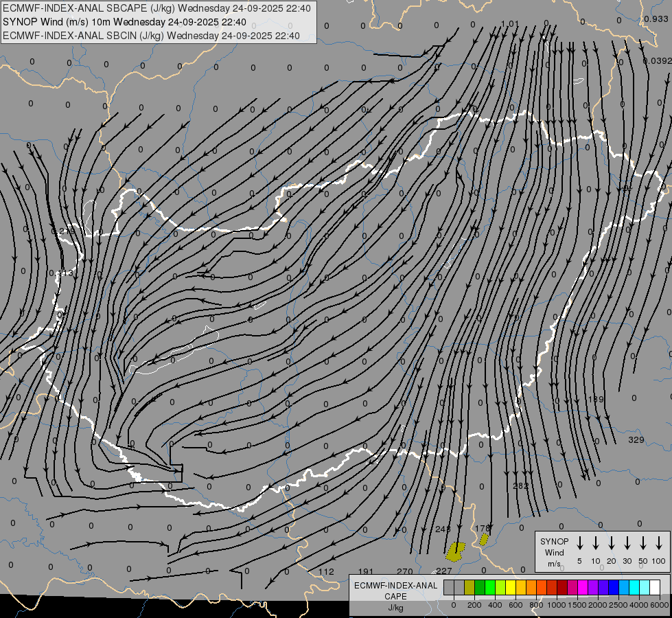The height and width of the screenshot is (618, 672).
Task: Pick the pure yellow CAPE scale swatch
Action: [x=511, y=587]
